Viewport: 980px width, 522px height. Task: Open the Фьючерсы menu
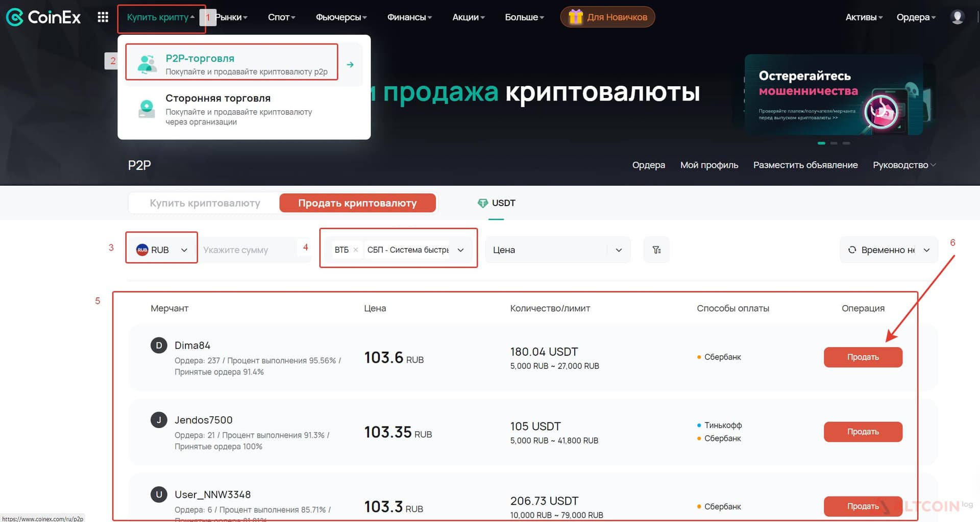click(341, 17)
